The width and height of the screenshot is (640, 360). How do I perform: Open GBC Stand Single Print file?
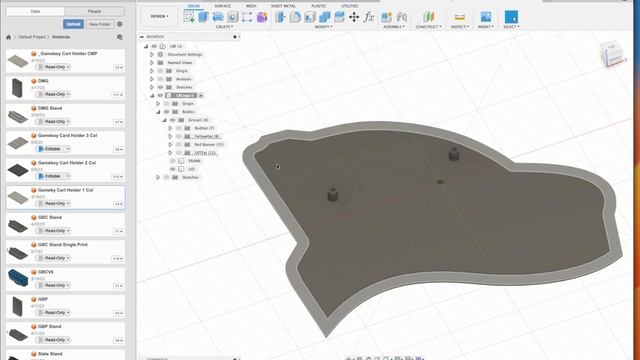(65, 252)
